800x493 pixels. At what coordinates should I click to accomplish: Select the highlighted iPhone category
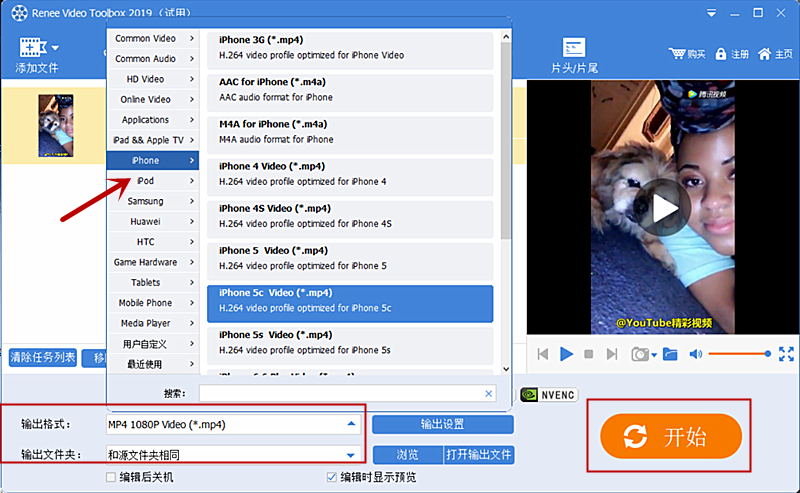(153, 160)
